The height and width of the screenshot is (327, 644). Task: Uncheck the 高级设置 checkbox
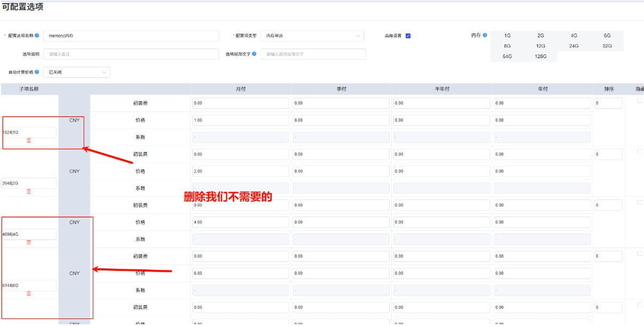[407, 36]
